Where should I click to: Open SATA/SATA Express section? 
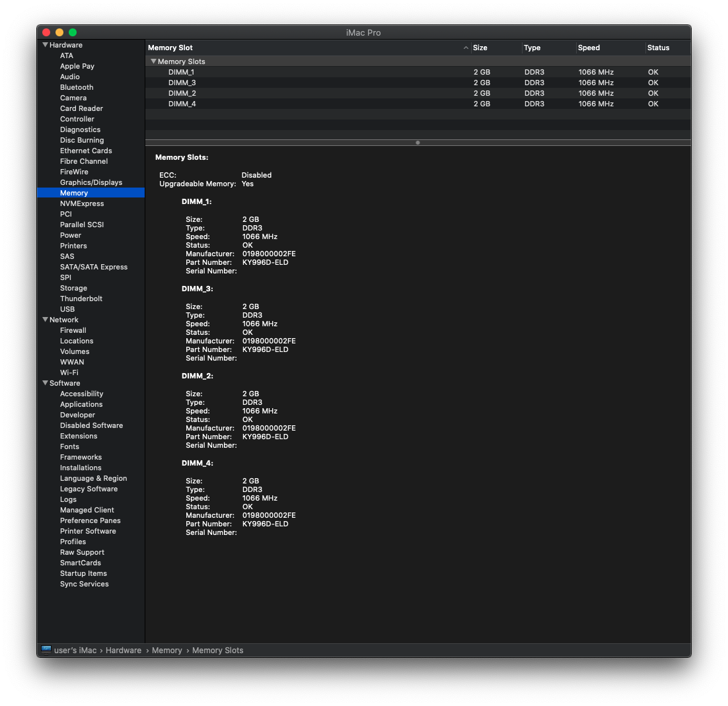click(94, 267)
